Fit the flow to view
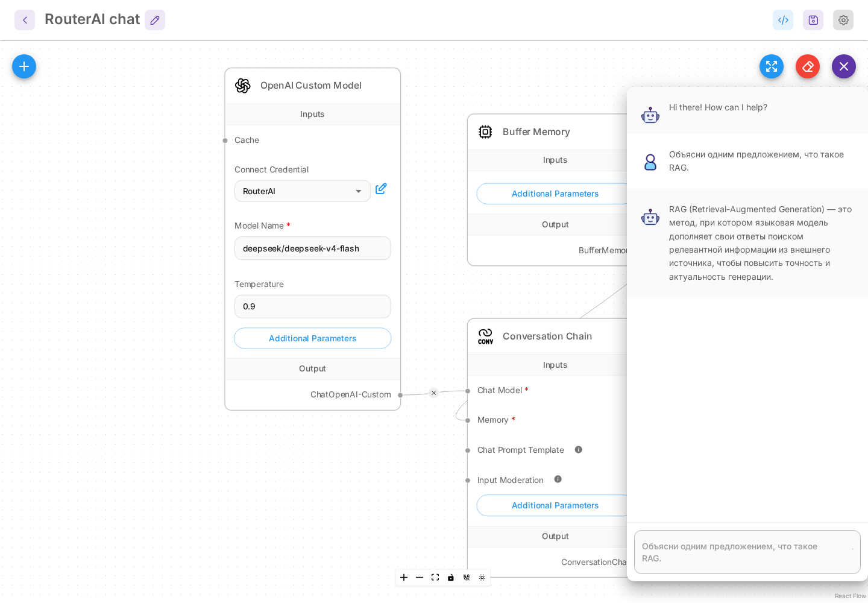The height and width of the screenshot is (603, 868). (x=435, y=578)
